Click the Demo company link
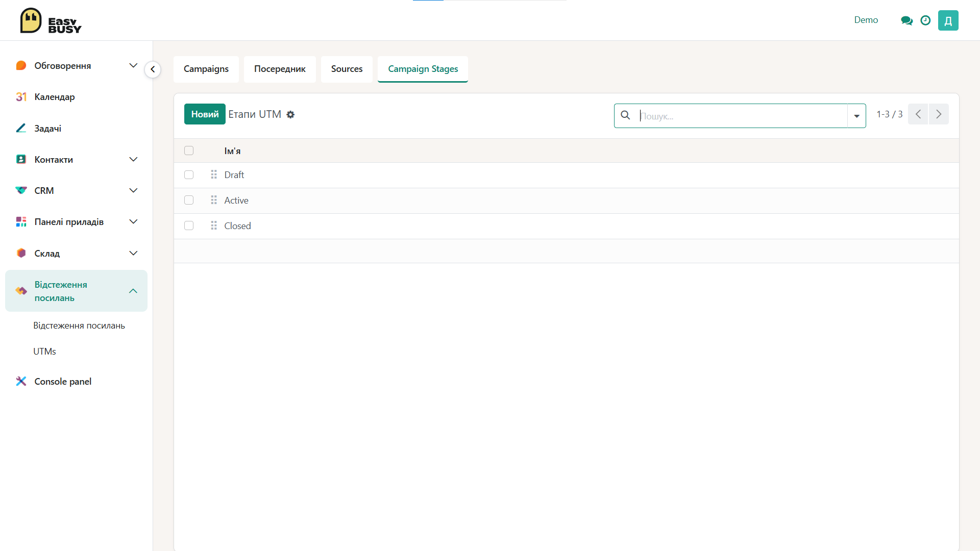This screenshot has width=980, height=551. pyautogui.click(x=866, y=20)
